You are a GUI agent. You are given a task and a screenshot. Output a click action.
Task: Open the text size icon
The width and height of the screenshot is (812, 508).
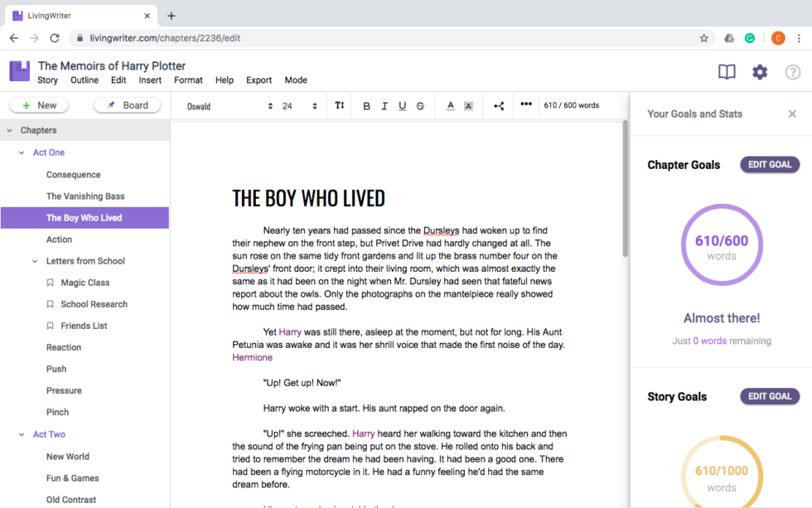pos(339,105)
